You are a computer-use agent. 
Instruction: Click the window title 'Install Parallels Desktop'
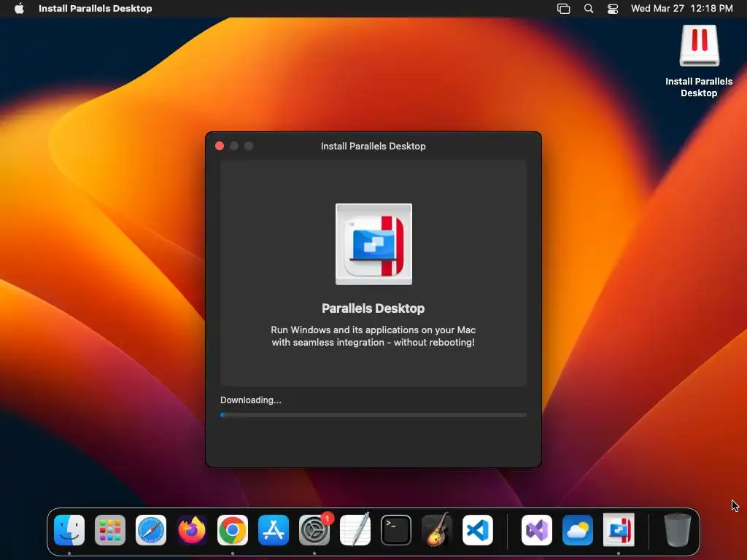373,146
